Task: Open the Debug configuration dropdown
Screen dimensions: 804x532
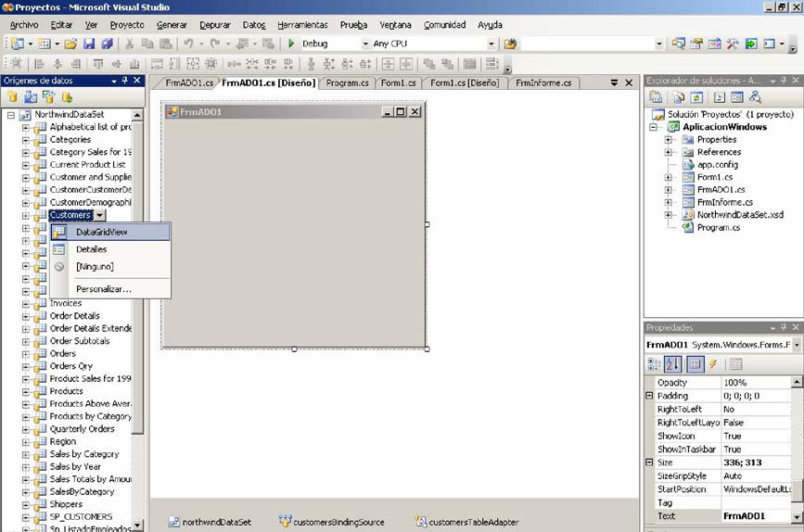Action: (365, 44)
